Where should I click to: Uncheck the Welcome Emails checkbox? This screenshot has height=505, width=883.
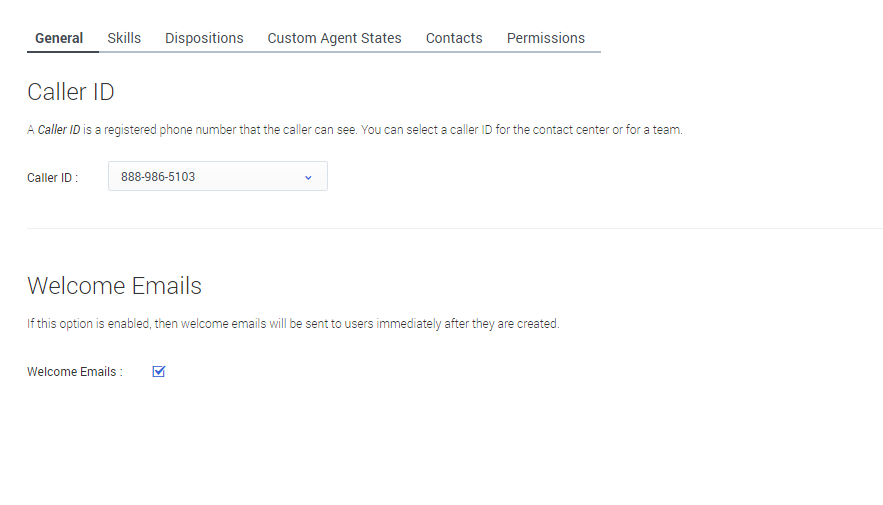[x=158, y=372]
